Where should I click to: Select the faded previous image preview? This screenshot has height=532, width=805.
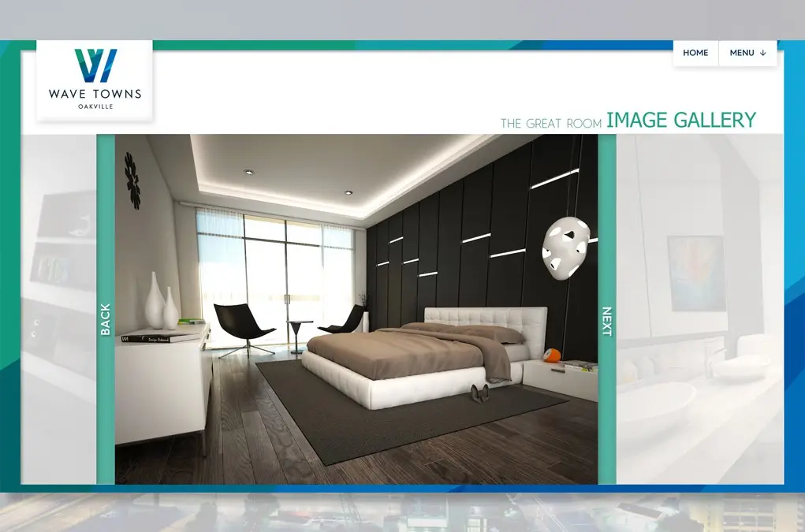58,310
